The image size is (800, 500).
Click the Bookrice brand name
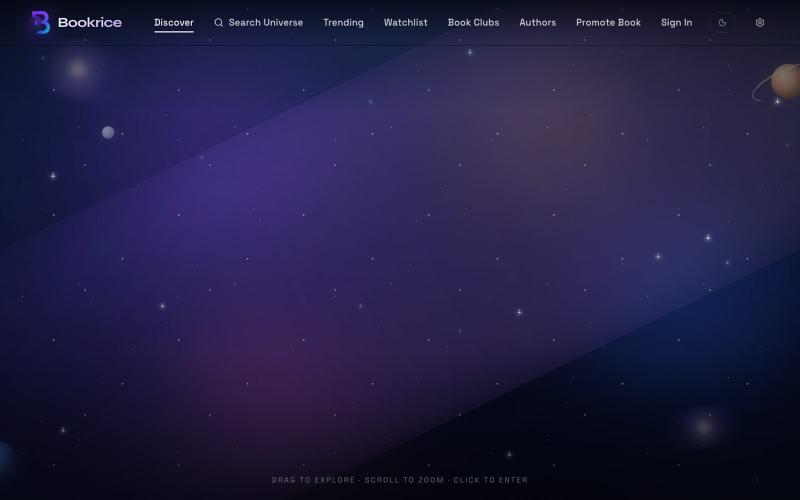point(90,22)
